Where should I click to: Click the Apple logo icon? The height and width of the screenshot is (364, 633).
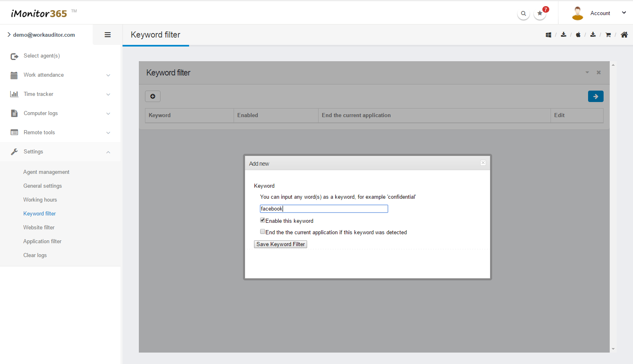(x=578, y=35)
